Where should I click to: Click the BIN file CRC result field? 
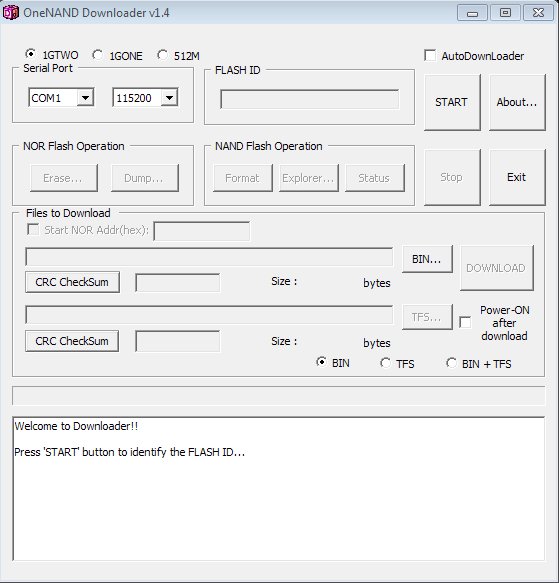point(177,283)
